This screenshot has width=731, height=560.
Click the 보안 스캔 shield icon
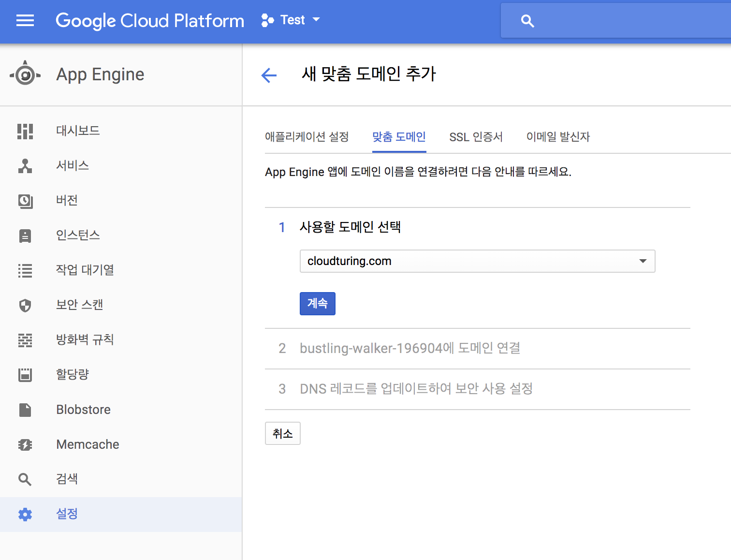point(25,305)
